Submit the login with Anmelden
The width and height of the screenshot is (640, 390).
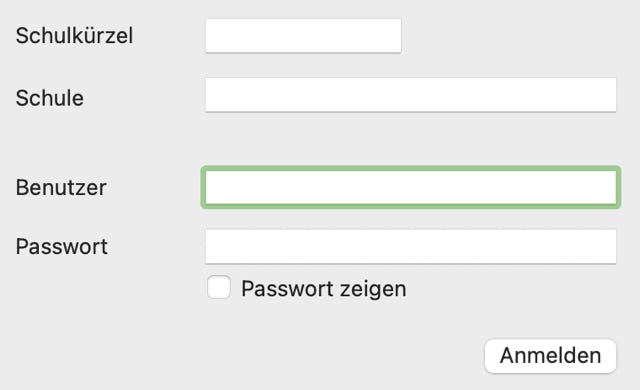click(550, 356)
